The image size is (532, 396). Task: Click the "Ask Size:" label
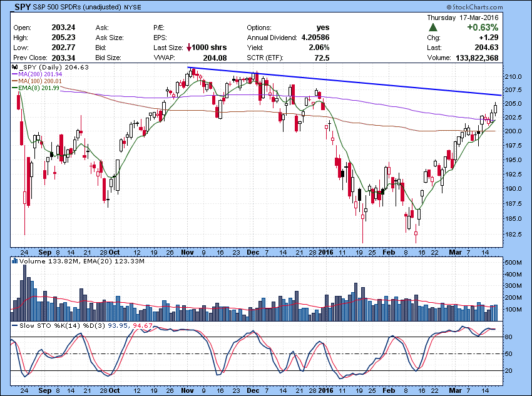tap(110, 38)
